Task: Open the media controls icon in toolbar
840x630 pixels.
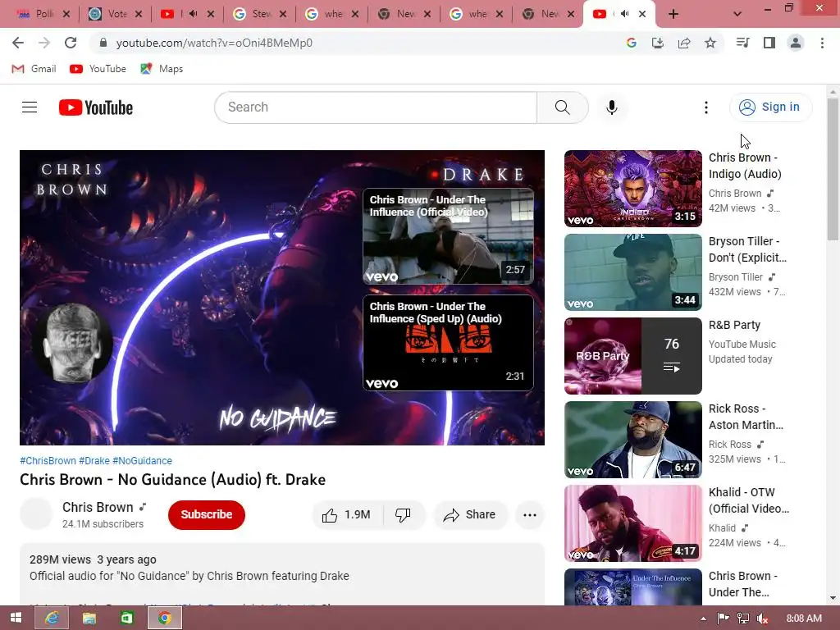Action: coord(742,43)
